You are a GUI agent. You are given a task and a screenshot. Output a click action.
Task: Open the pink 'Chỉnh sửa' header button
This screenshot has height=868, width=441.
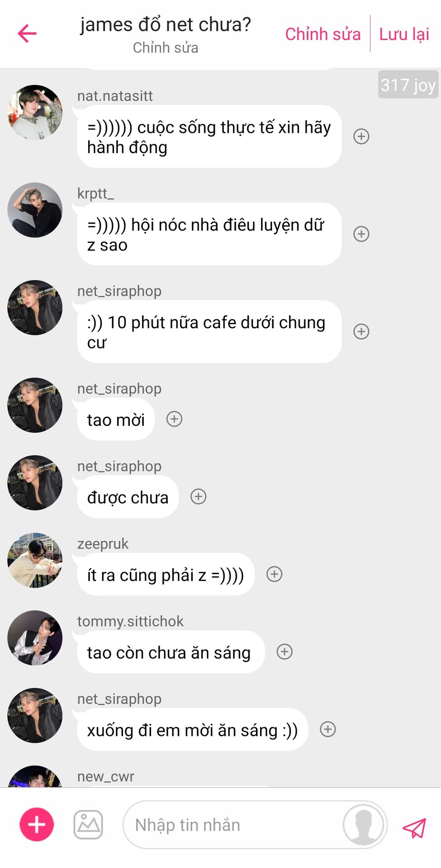click(323, 34)
